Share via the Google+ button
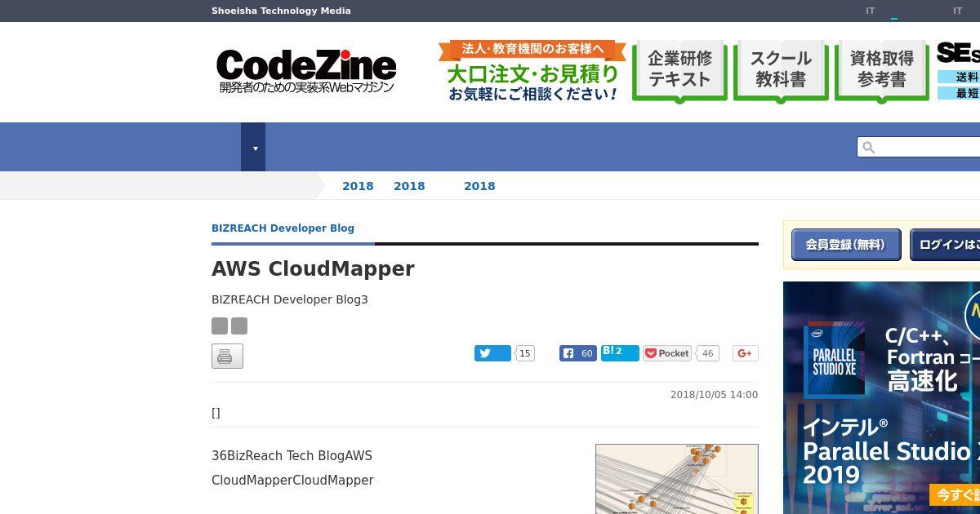 pos(745,353)
